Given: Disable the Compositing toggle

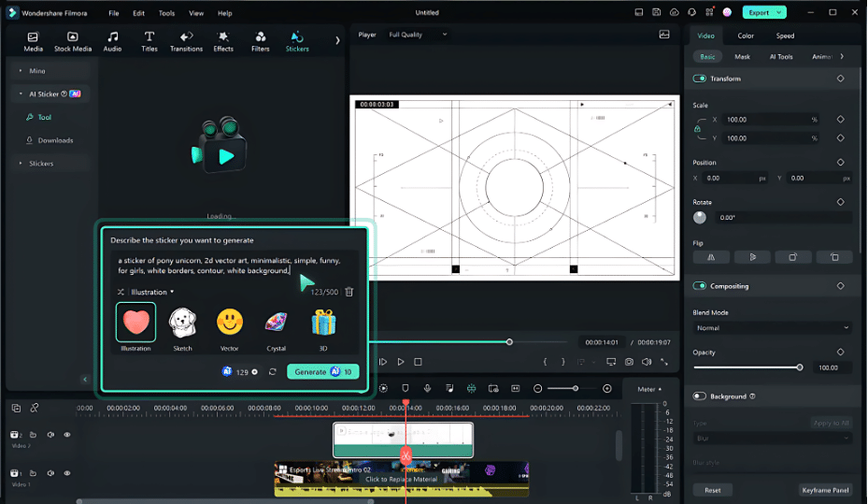Looking at the screenshot, I should pos(700,286).
